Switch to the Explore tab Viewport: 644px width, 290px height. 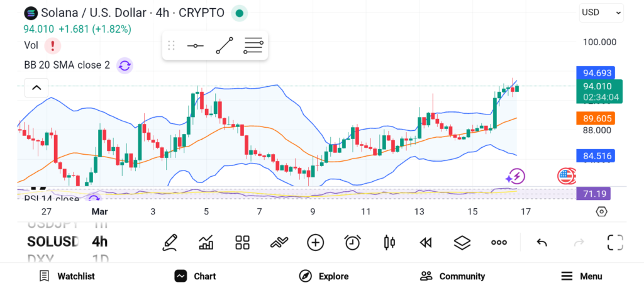[324, 276]
